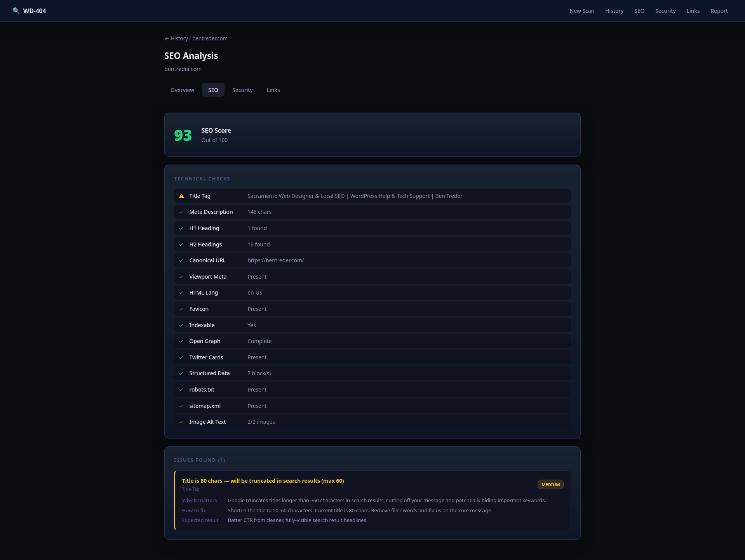Click the WD-404 brand name
745x560 pixels.
point(35,11)
